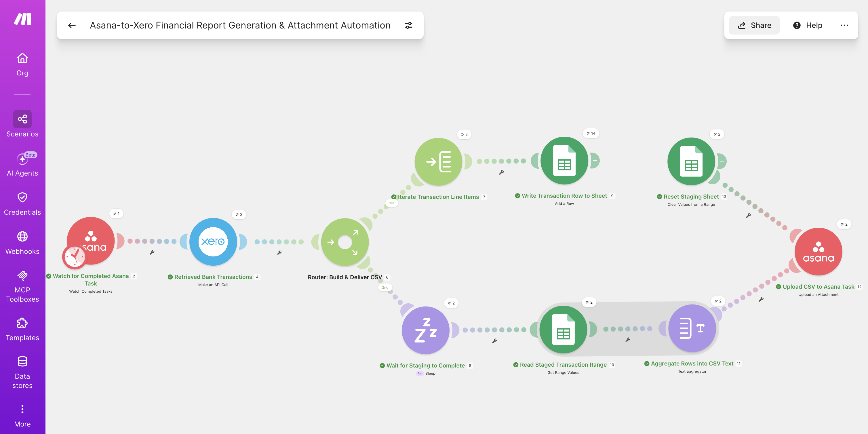Click the 'Retrieved Bank Transactions' label

pos(213,277)
